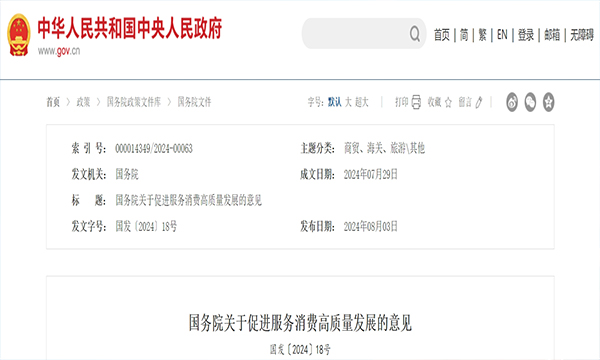600x360 pixels.
Task: Click the site title 中华人民共和国中央人民政府
Action: (130, 28)
